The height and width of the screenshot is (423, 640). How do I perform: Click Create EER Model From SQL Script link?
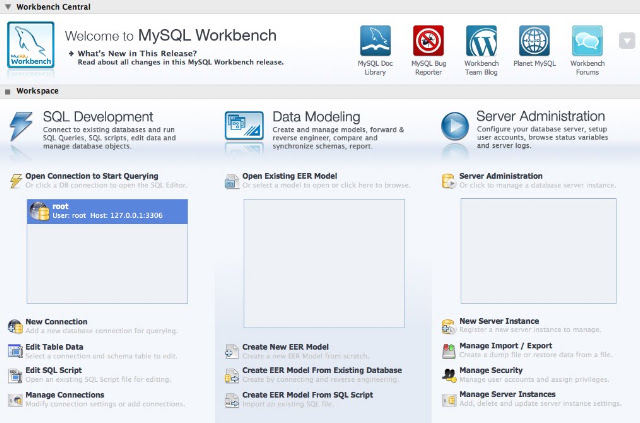(308, 395)
